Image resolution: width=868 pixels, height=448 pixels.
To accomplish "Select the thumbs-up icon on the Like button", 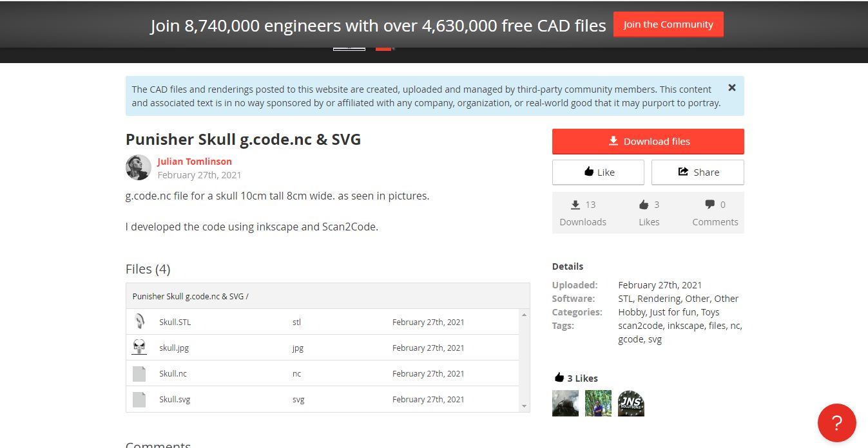I will coord(588,172).
